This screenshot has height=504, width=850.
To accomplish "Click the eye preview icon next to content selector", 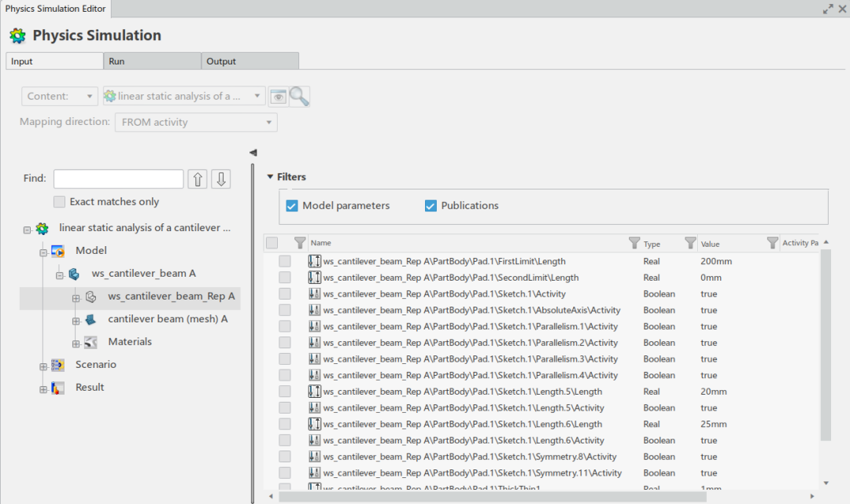I will tap(278, 96).
